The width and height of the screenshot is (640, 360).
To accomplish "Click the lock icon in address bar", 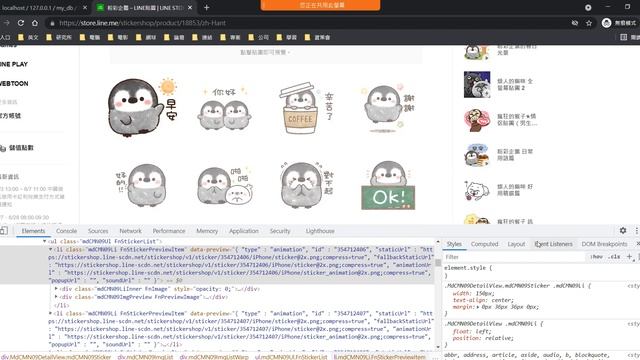I will 52,23.
